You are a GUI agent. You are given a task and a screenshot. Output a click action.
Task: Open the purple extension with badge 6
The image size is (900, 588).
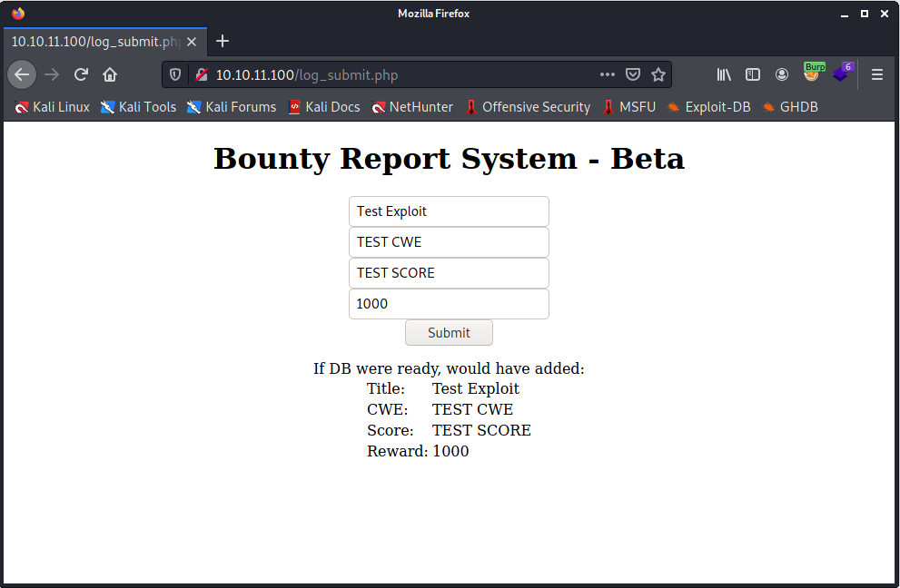coord(843,73)
